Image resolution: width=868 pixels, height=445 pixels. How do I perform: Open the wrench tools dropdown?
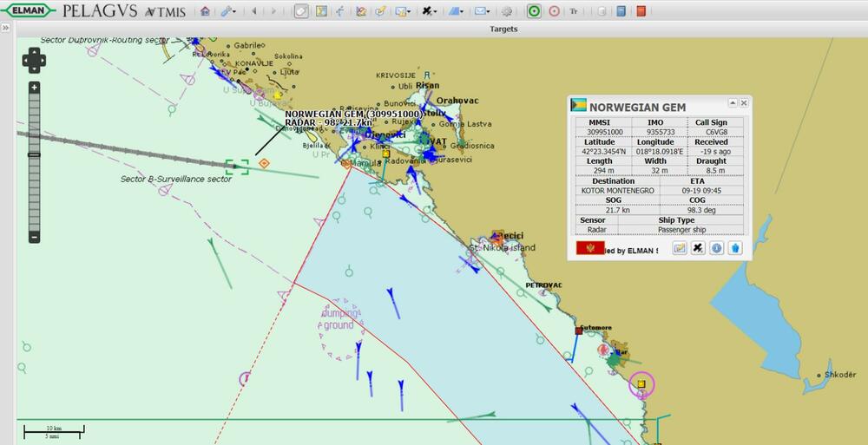coord(227,11)
